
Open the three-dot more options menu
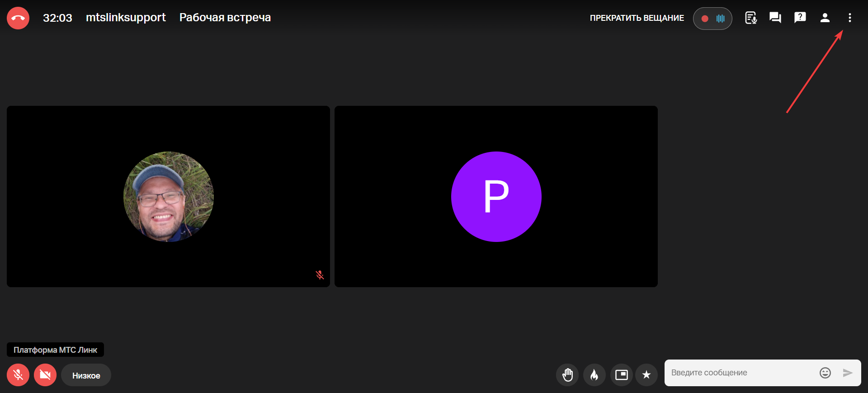[x=849, y=18]
